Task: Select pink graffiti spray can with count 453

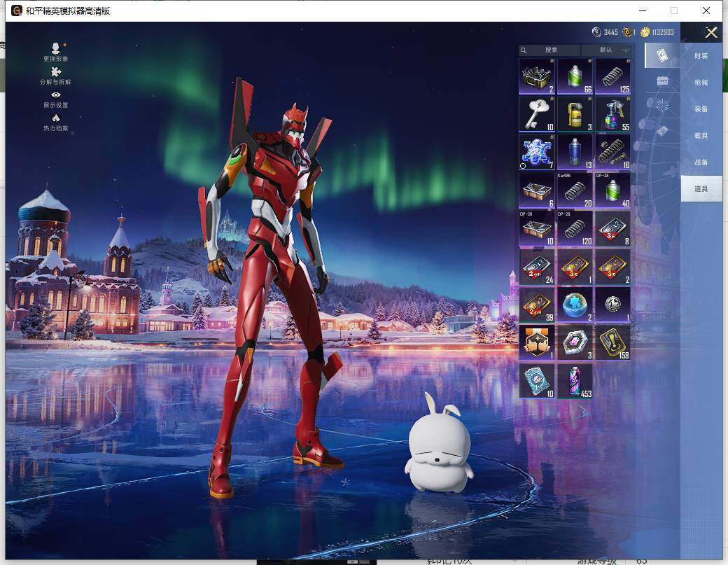Action: (575, 381)
